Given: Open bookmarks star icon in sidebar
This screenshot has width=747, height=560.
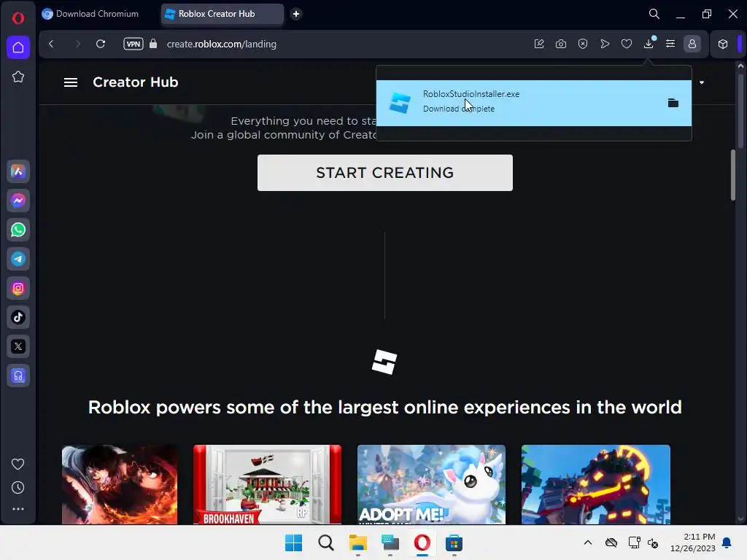Looking at the screenshot, I should click(18, 77).
